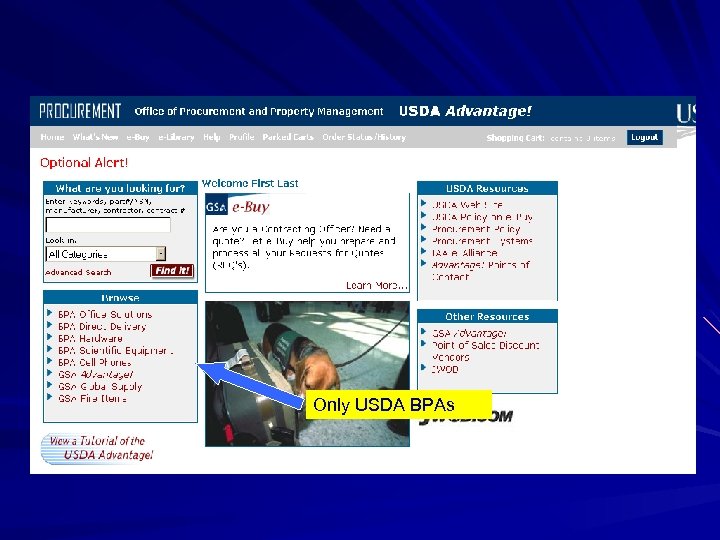Open Procurement Systems link
Screen dimensions: 720x540
(482, 241)
